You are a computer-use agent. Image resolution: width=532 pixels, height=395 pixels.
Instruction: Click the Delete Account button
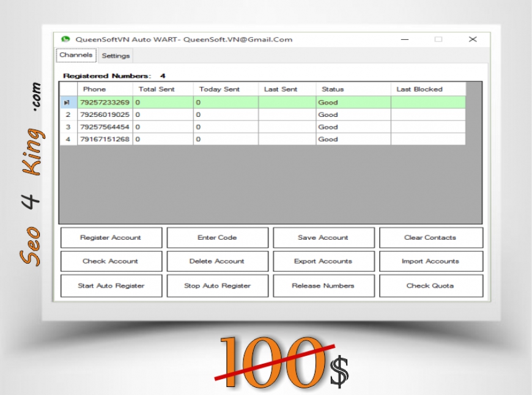pos(218,261)
